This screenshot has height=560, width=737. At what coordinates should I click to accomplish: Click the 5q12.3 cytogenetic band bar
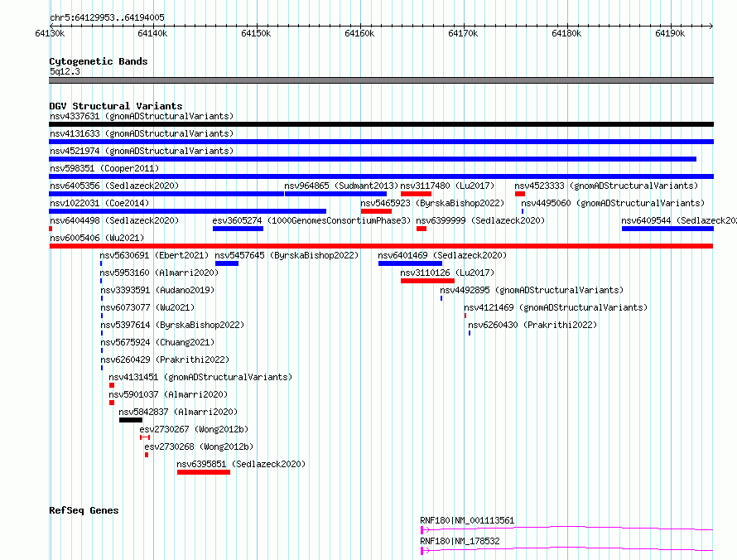coord(381,80)
